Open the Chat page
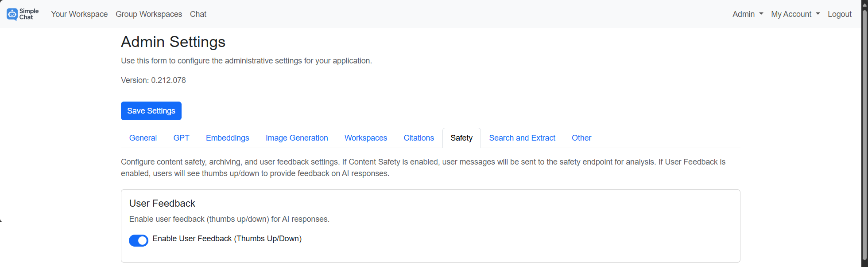 [198, 14]
